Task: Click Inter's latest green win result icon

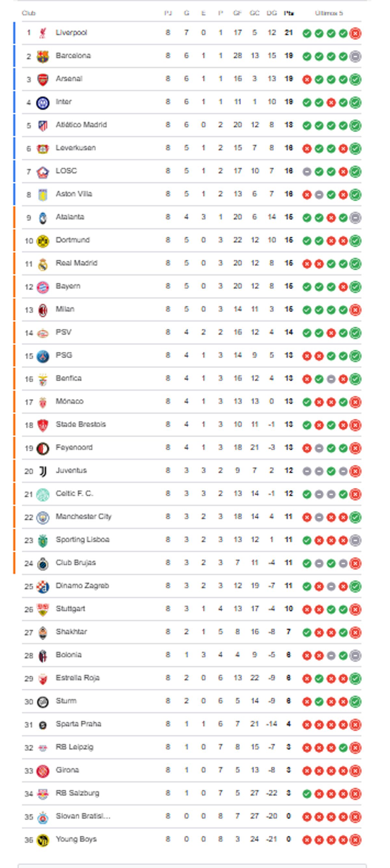Action: [x=355, y=103]
